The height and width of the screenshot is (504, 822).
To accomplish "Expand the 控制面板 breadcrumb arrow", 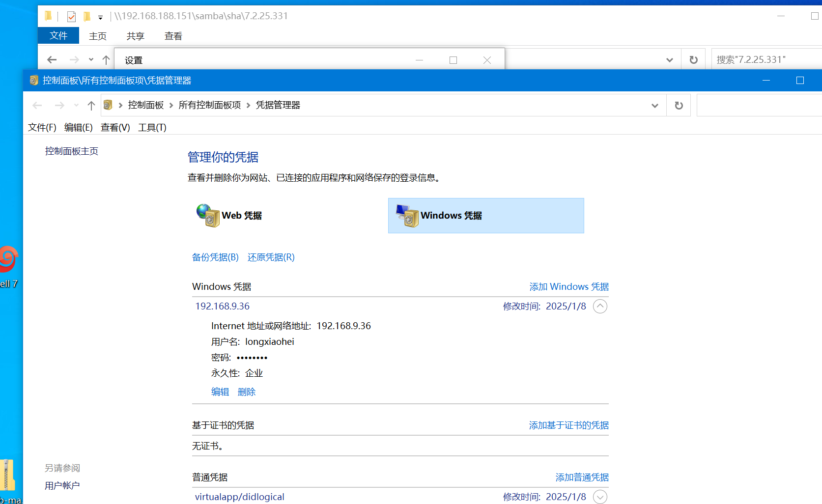I will (x=171, y=105).
